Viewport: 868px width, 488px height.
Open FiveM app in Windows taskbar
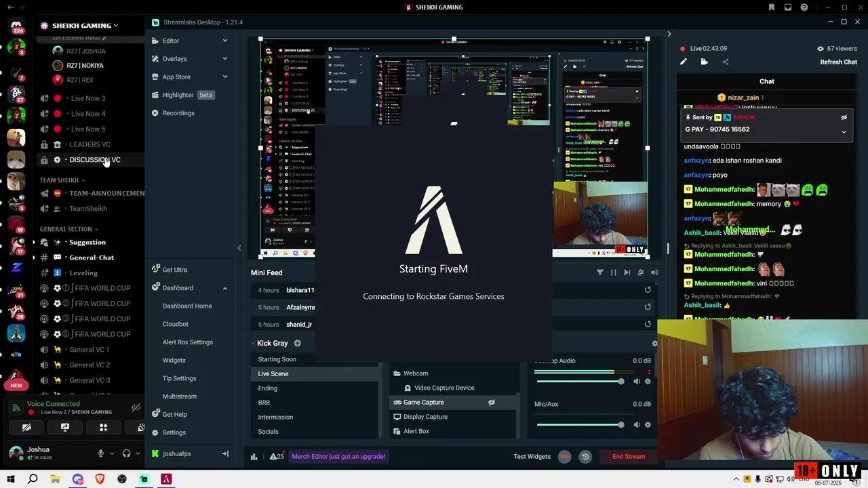pos(166,479)
